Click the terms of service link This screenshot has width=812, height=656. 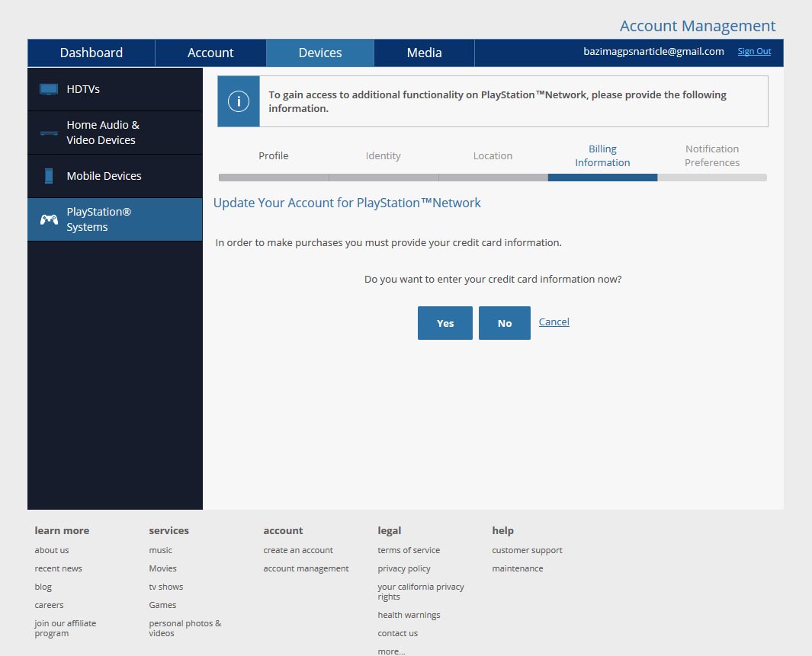pos(409,550)
